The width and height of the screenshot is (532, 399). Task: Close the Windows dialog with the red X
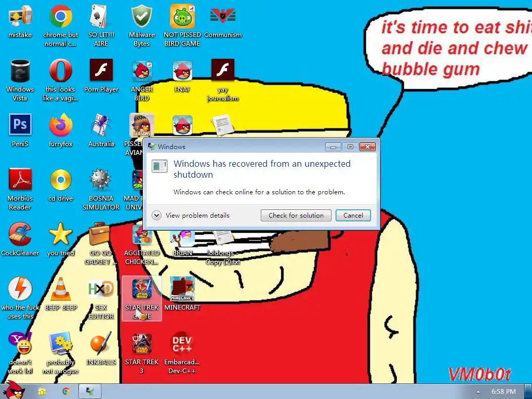(367, 147)
